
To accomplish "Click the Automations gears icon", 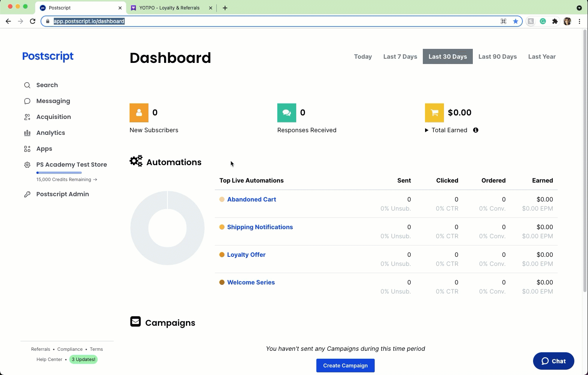I will point(136,161).
